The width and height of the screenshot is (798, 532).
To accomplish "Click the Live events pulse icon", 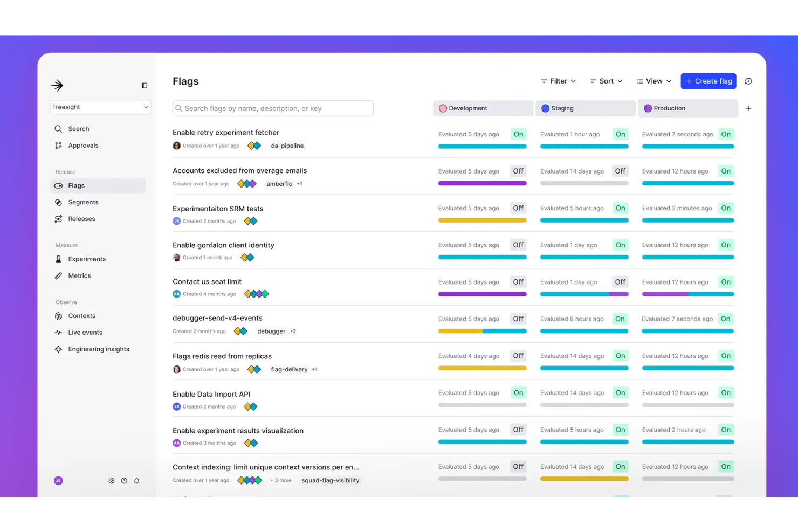I will (x=58, y=333).
